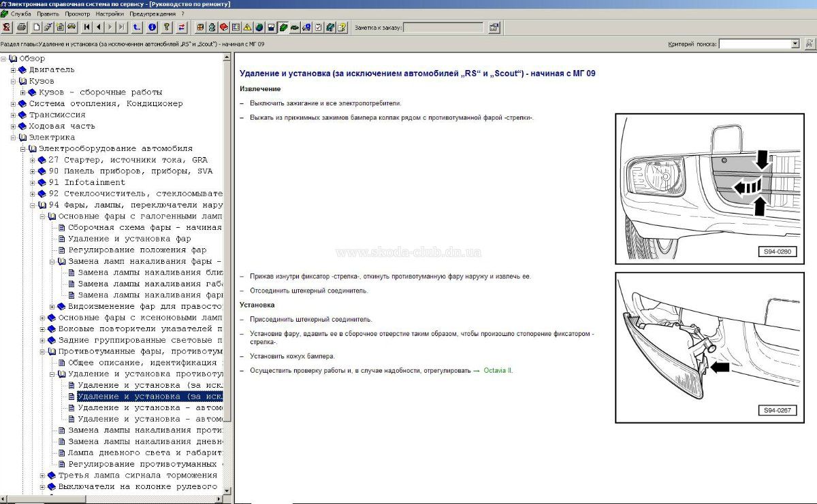Click the icon right of order note field
817x504 pixels.
[x=494, y=27]
